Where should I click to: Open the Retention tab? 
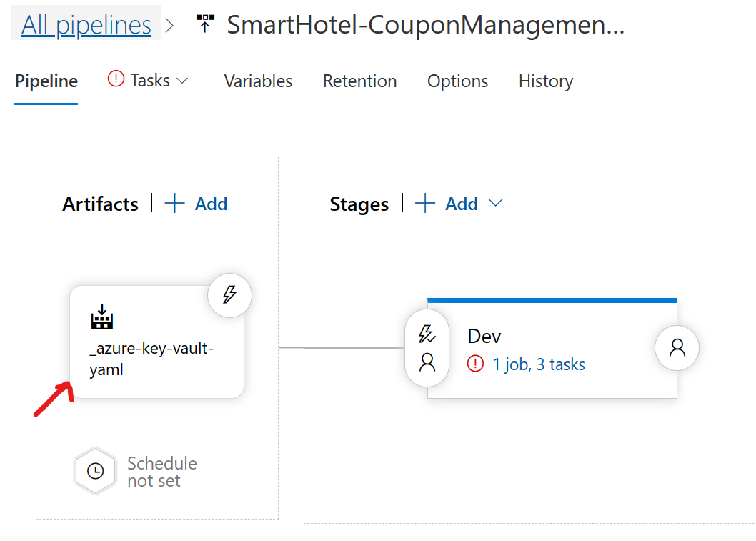click(x=359, y=81)
